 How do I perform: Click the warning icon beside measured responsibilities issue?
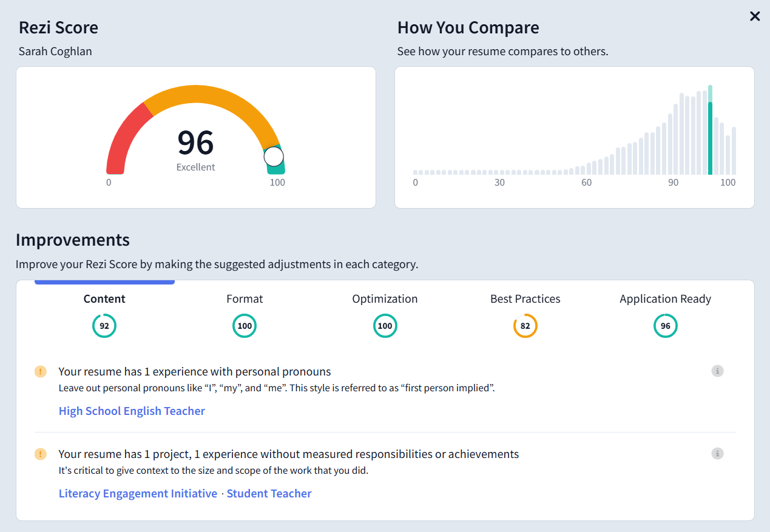click(x=40, y=453)
